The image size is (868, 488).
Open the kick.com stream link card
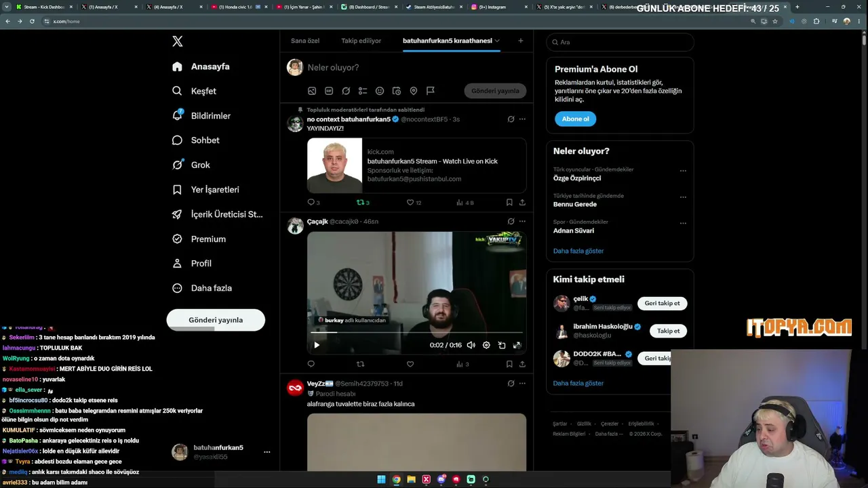click(x=416, y=165)
